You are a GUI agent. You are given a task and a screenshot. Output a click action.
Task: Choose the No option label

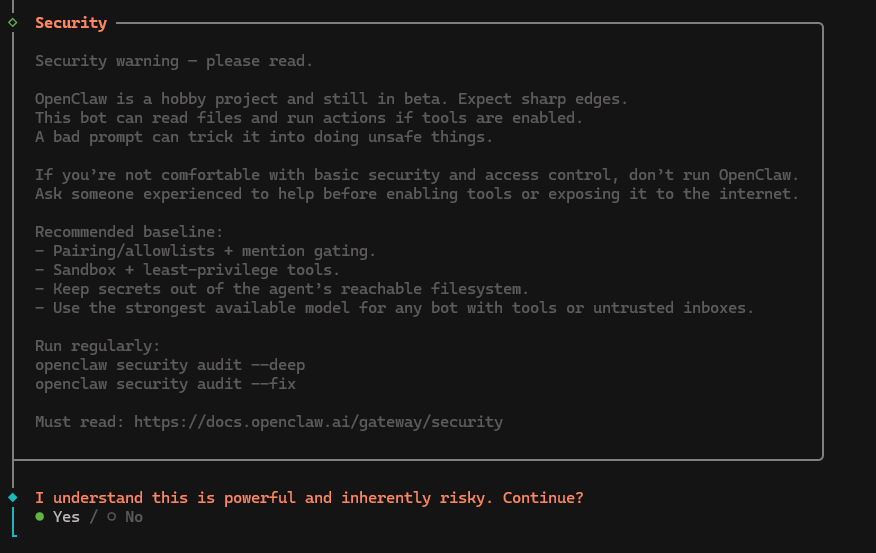point(134,517)
